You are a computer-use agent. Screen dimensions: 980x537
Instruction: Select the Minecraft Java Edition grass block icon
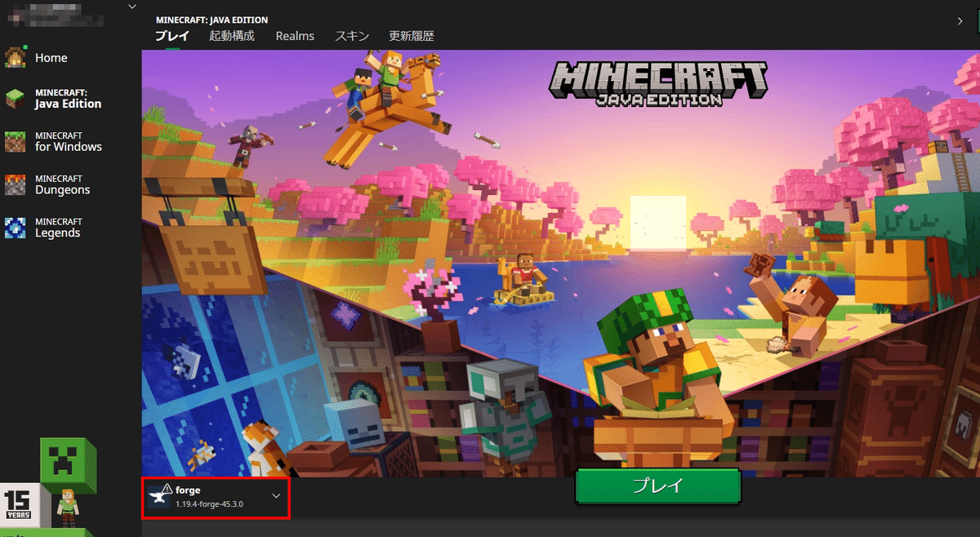16,99
